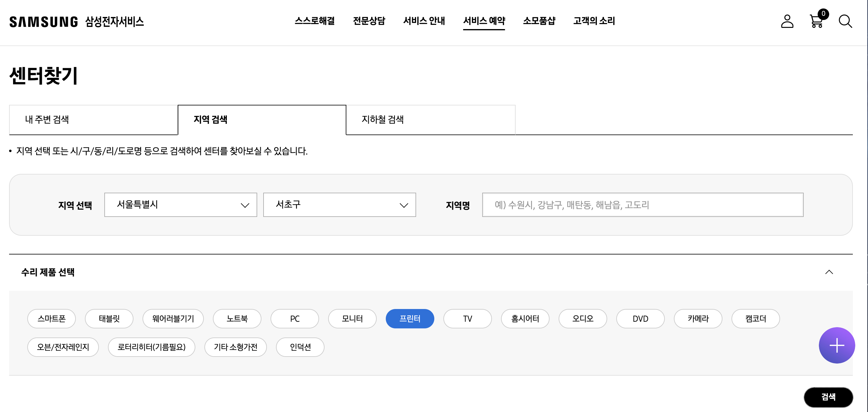The width and height of the screenshot is (868, 412).
Task: Select the 스마트폰 product chip
Action: (x=51, y=318)
